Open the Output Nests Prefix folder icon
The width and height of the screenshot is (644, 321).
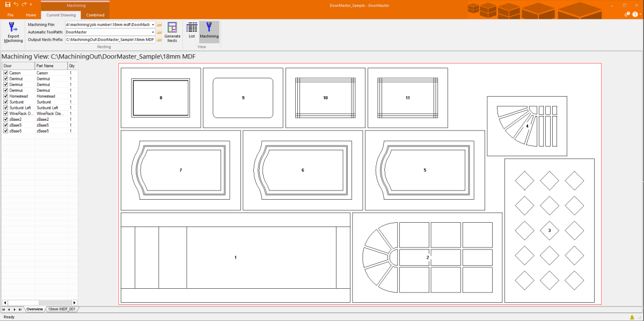(x=159, y=39)
